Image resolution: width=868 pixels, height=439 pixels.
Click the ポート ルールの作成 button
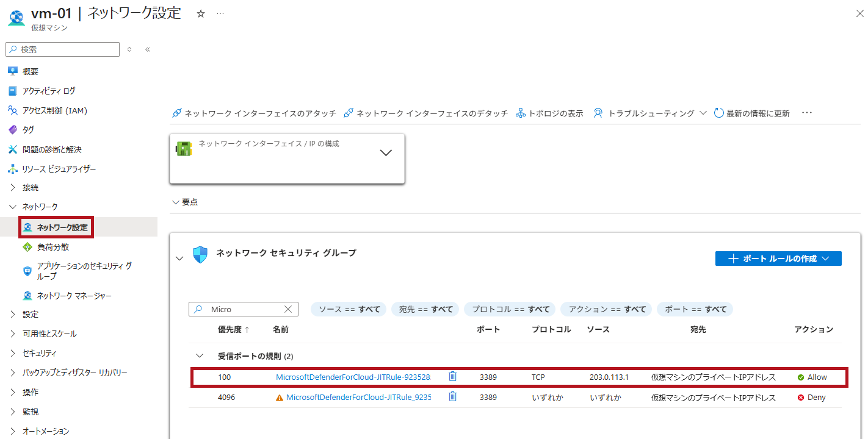tap(778, 258)
